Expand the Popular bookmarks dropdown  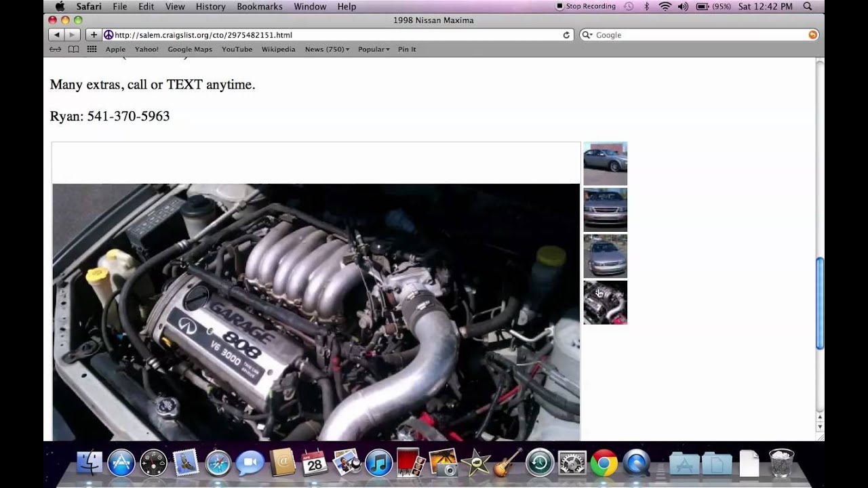click(x=374, y=49)
